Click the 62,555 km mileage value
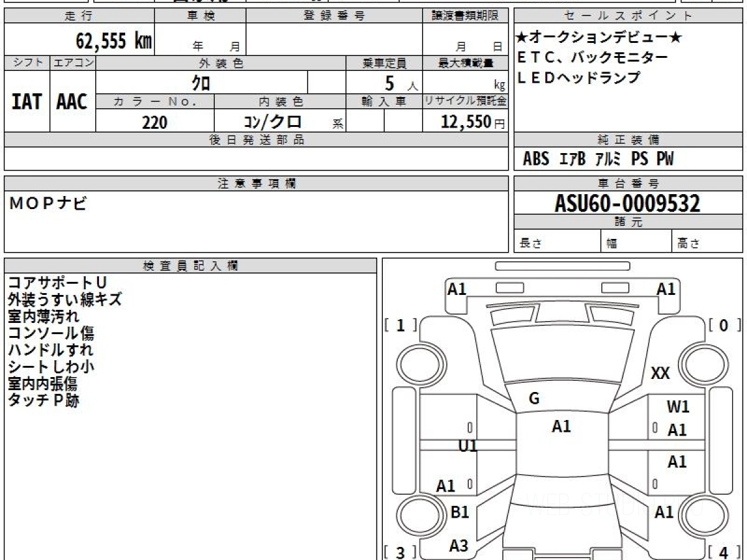Viewport: 747px width, 560px height. [x=114, y=40]
